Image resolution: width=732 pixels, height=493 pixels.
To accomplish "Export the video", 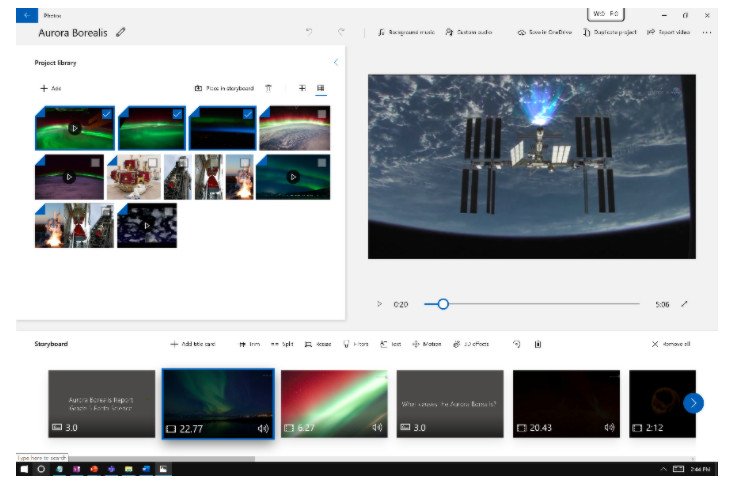I will pyautogui.click(x=668, y=32).
